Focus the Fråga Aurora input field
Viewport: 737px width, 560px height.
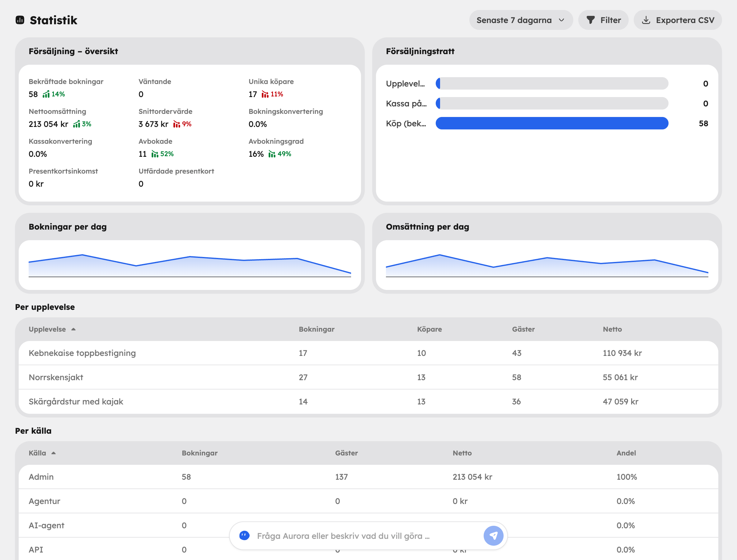click(367, 536)
